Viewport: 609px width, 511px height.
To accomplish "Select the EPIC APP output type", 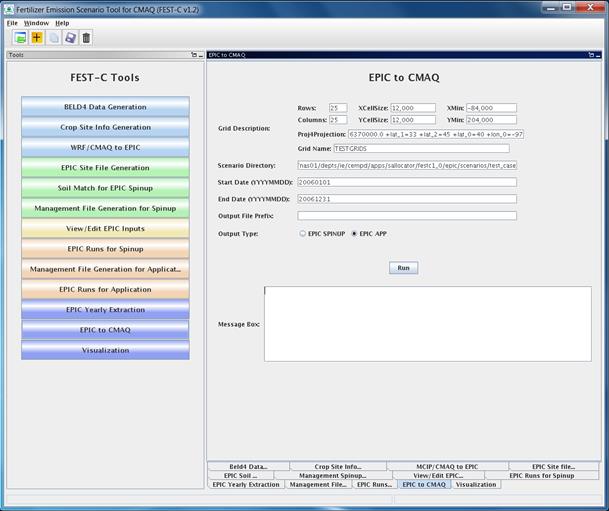I will [x=354, y=234].
